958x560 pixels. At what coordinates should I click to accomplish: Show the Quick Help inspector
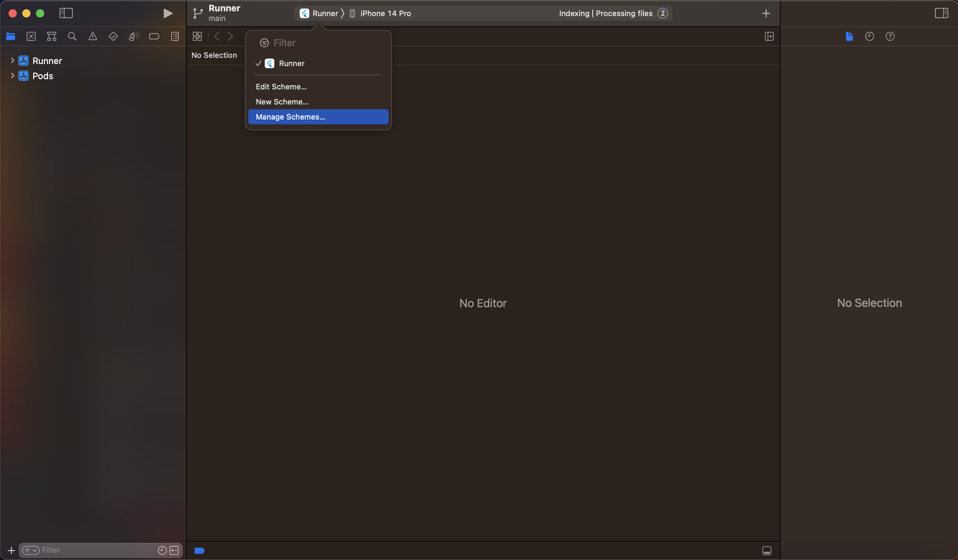click(890, 37)
